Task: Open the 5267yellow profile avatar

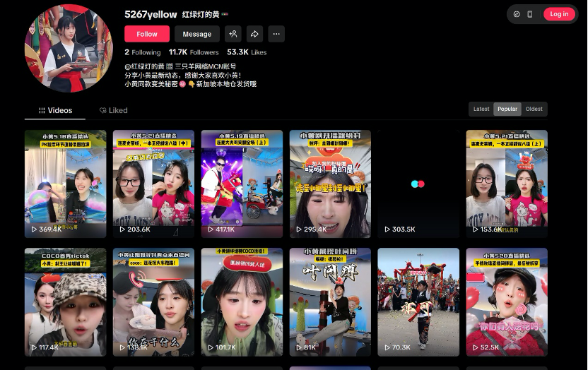Action: [69, 48]
